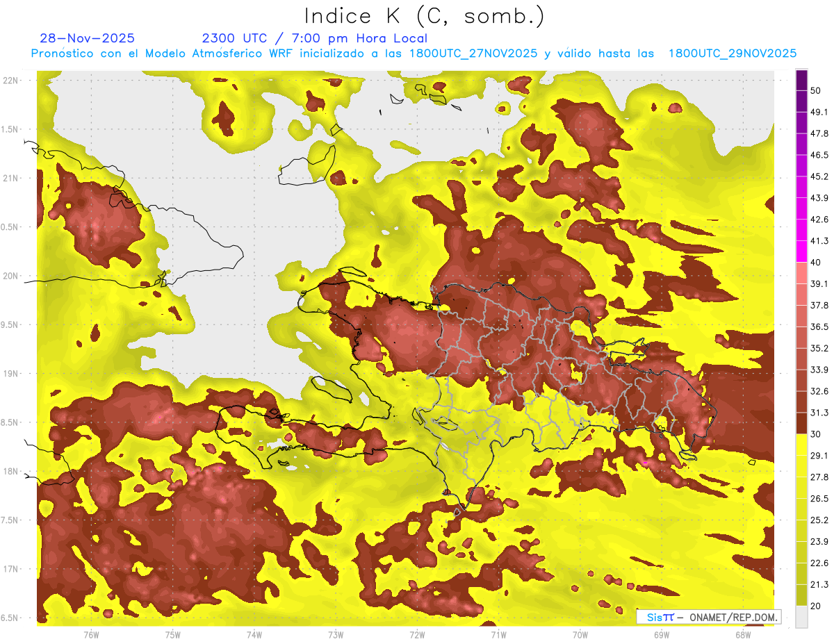Click the '76W' longitude label
This screenshot has height=644, width=834.
pos(91,635)
